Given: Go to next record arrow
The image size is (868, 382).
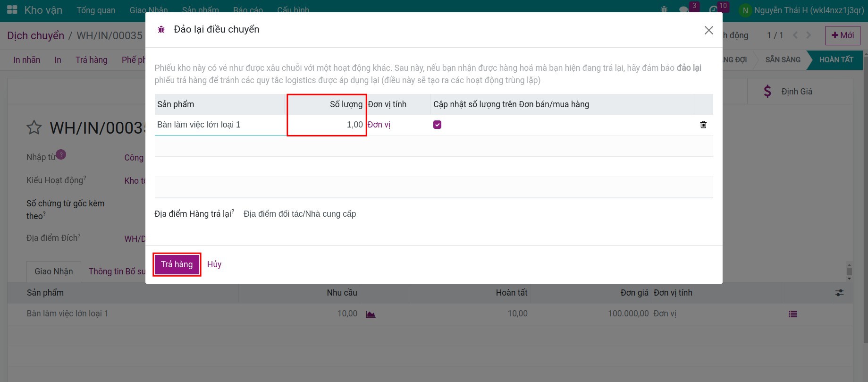Looking at the screenshot, I should tap(809, 35).
